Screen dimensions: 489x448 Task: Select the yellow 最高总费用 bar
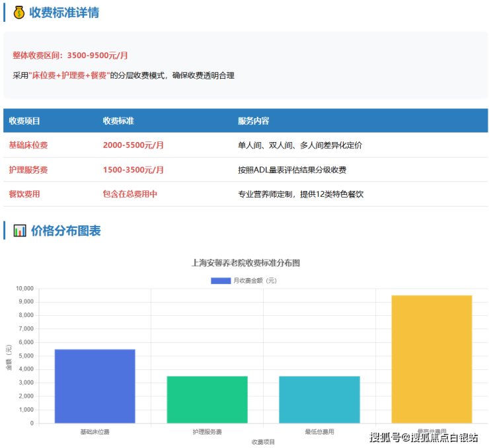[432, 359]
